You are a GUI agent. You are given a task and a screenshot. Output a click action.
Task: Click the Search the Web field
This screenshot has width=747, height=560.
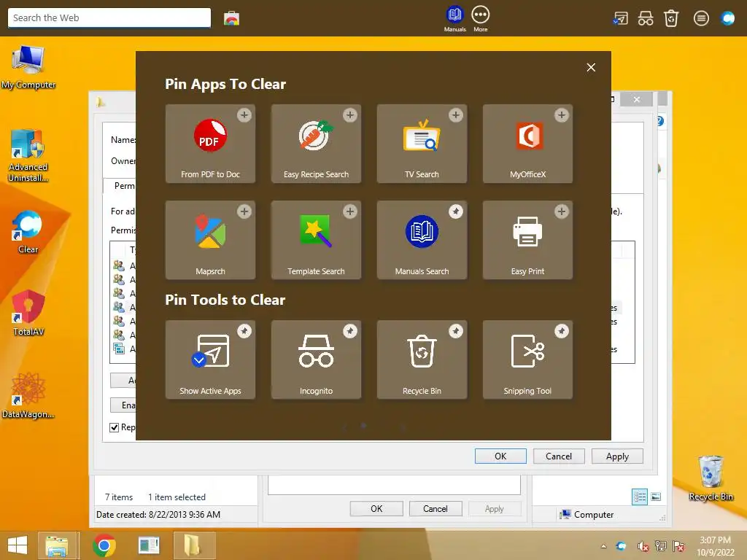109,18
